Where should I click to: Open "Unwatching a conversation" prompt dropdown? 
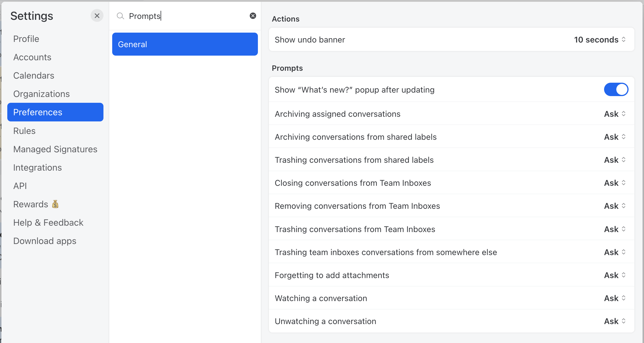tap(614, 321)
